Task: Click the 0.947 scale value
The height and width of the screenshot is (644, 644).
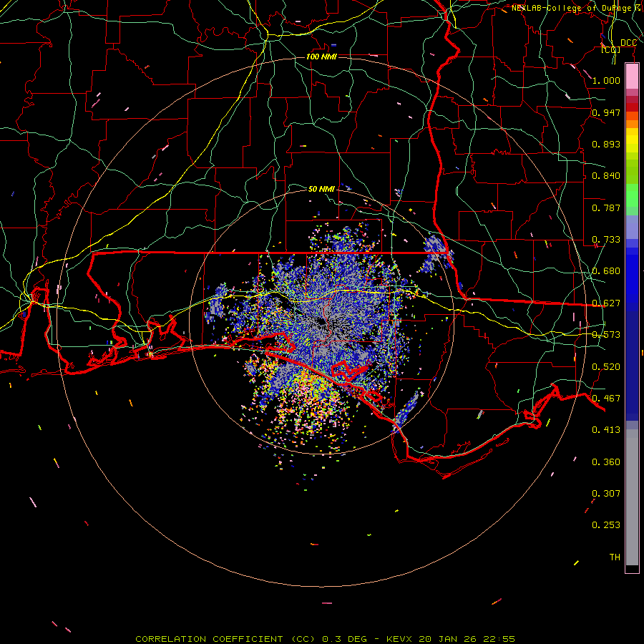Action: click(606, 112)
